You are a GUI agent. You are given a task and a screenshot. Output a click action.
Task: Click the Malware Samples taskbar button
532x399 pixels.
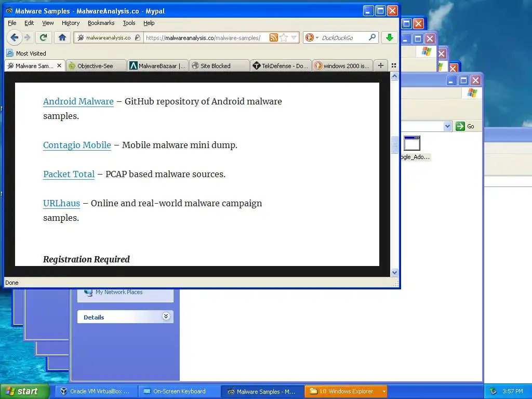click(262, 391)
